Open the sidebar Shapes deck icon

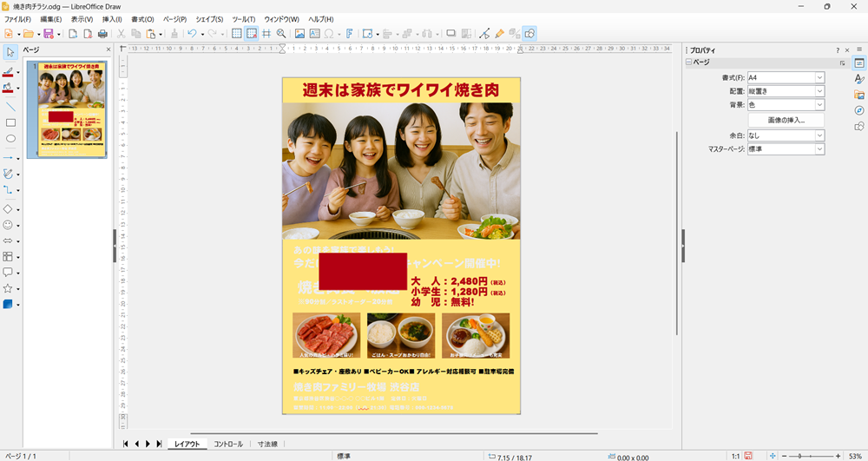(859, 126)
